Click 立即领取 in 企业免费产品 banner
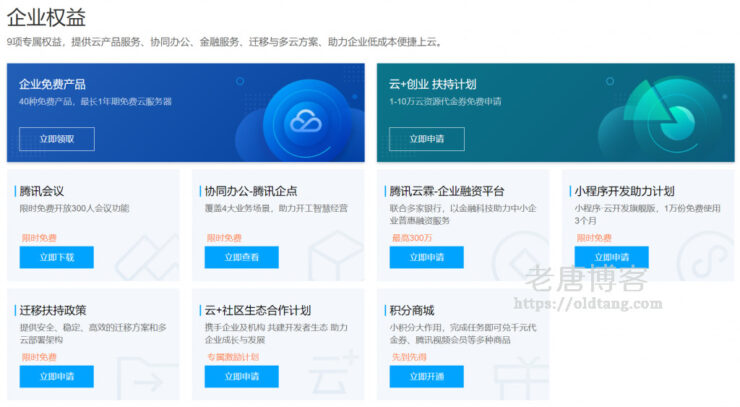740x407 pixels. pos(57,139)
